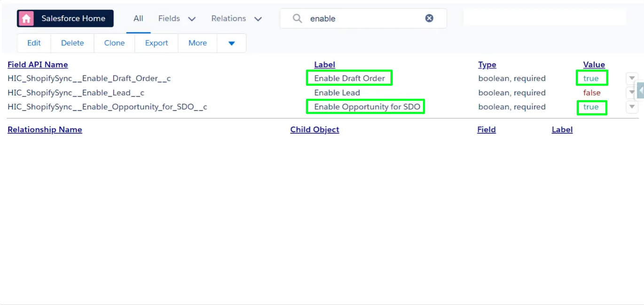The width and height of the screenshot is (644, 305).
Task: Click the More button
Action: [197, 43]
